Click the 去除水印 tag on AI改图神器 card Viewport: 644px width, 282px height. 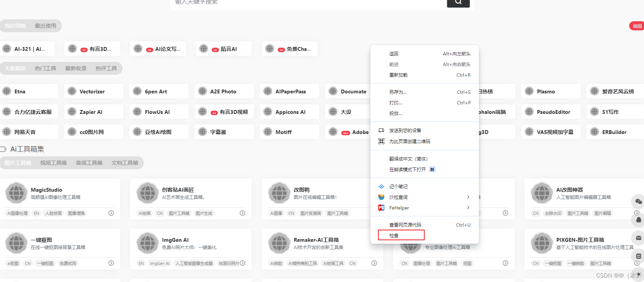[x=553, y=213]
